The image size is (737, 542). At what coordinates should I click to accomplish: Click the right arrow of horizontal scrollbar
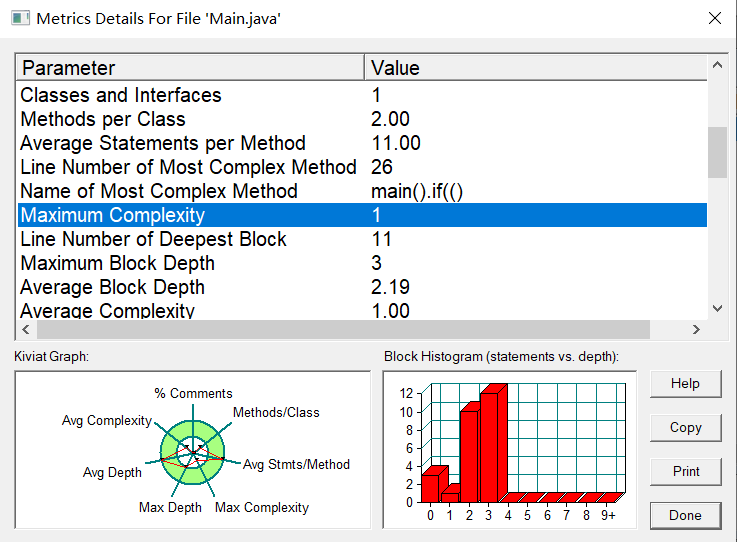point(696,330)
